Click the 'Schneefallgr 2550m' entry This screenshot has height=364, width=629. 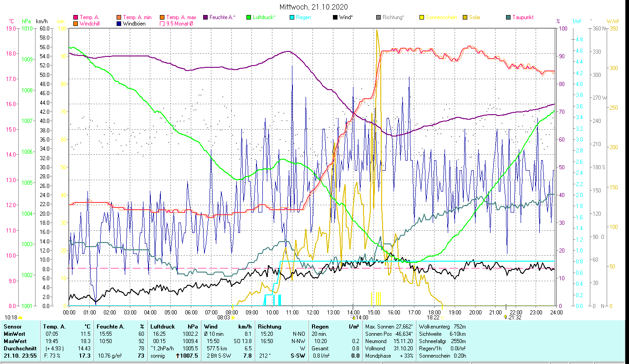[x=442, y=341]
